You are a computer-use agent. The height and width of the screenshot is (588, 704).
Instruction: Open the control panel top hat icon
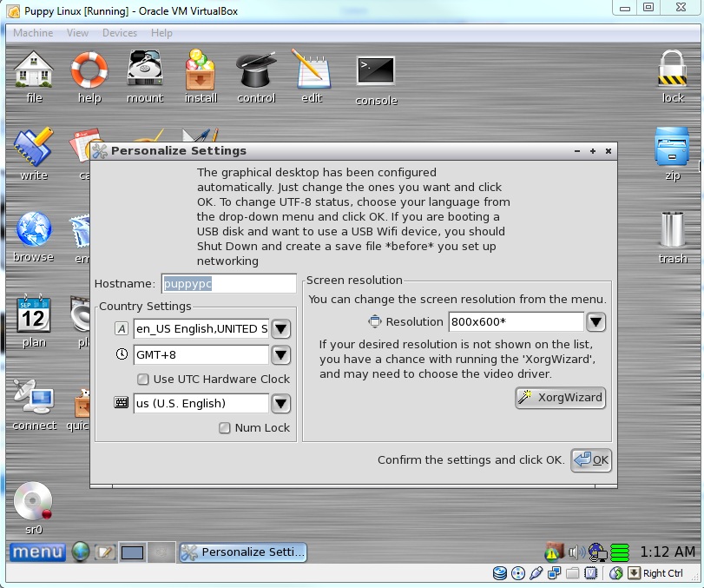(x=256, y=69)
